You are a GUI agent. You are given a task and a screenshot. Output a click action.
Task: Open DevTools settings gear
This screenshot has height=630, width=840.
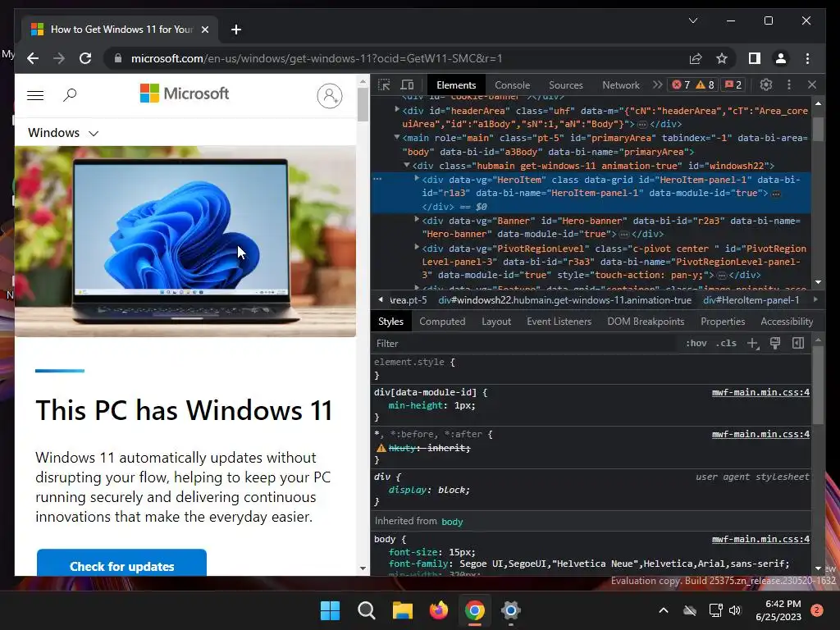(766, 84)
